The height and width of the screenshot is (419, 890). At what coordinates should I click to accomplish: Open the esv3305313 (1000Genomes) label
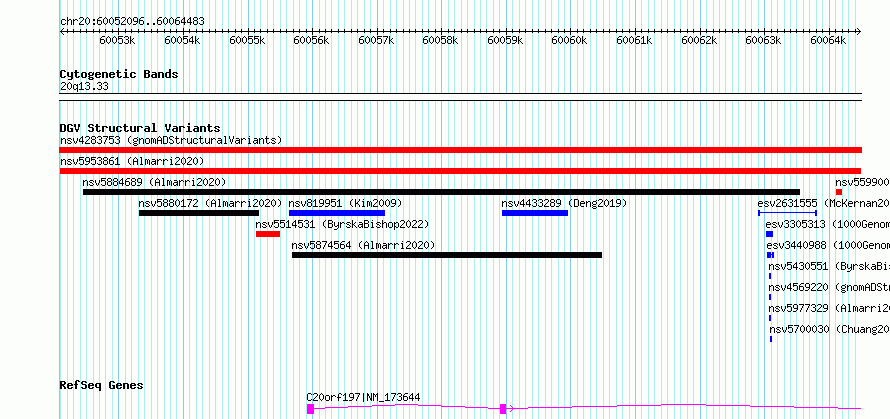coord(828,224)
